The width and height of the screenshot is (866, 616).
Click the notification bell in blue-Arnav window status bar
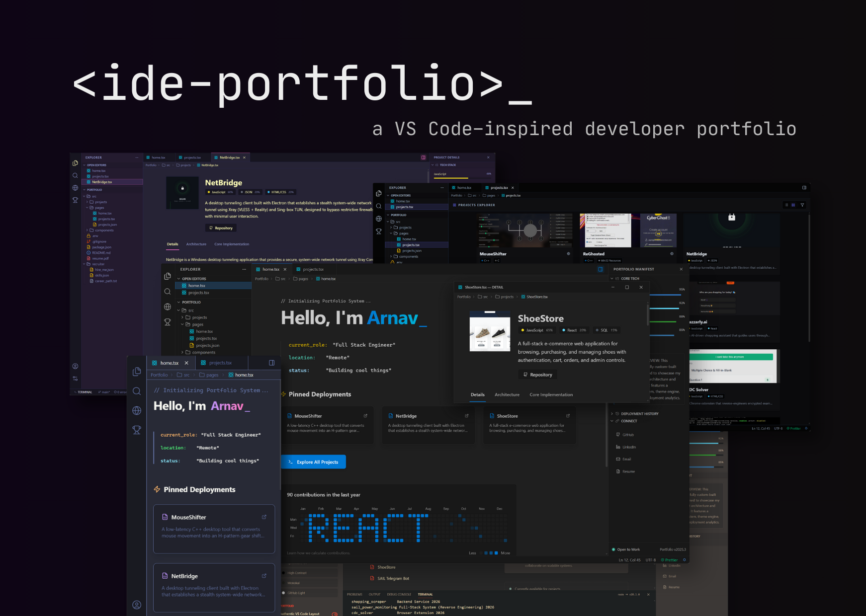tap(685, 560)
